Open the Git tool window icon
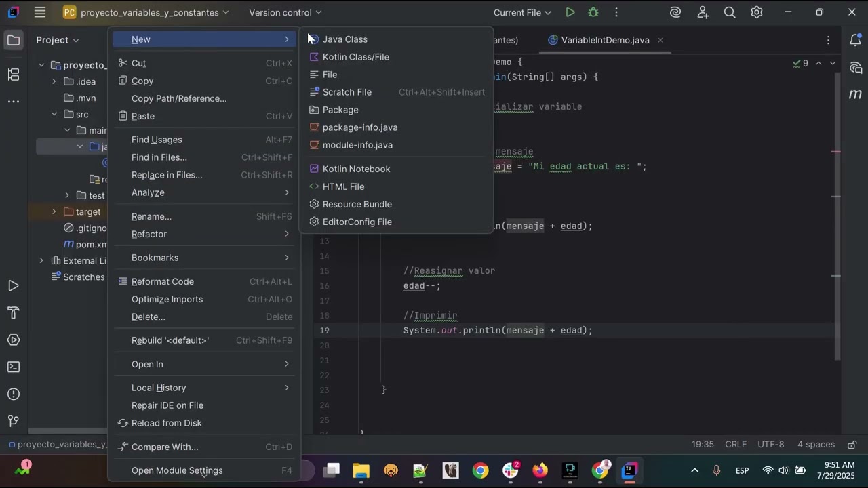Image resolution: width=868 pixels, height=488 pixels. pos(14,422)
